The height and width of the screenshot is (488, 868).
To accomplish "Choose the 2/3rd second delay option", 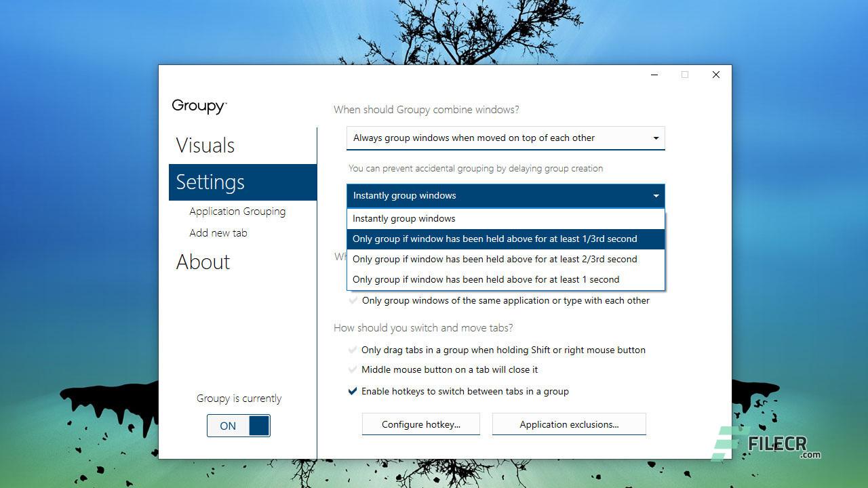I will pos(506,259).
